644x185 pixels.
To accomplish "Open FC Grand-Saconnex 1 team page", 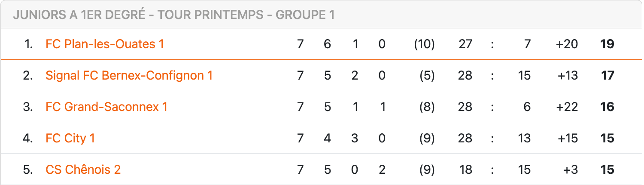I will click(106, 107).
